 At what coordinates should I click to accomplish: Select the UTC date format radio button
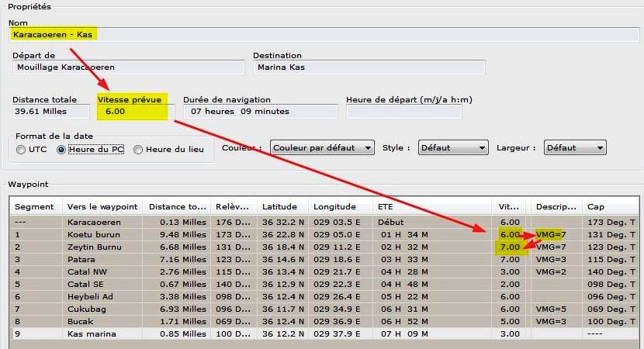pyautogui.click(x=21, y=150)
